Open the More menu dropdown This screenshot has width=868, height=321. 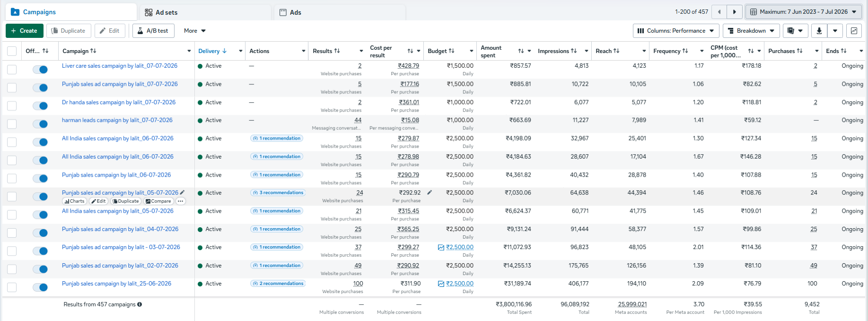(x=195, y=31)
